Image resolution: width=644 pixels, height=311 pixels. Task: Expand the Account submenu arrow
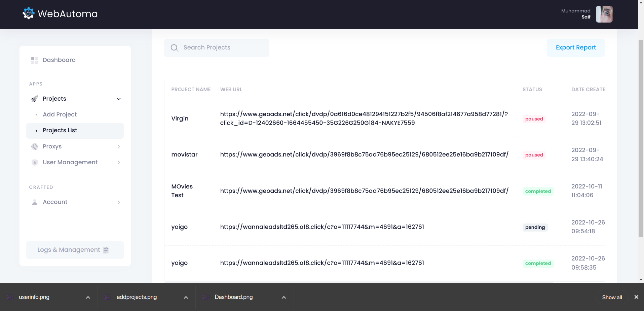pos(119,203)
